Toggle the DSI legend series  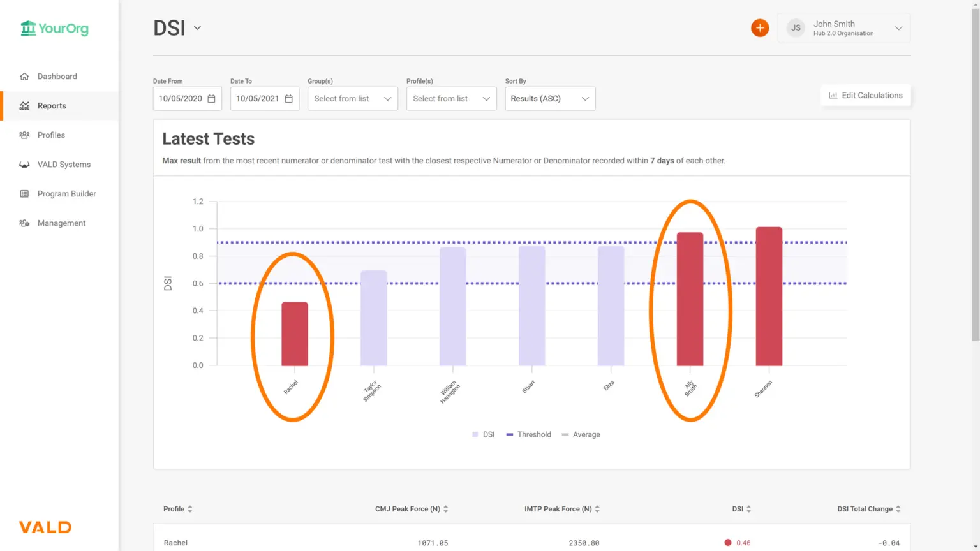coord(483,434)
